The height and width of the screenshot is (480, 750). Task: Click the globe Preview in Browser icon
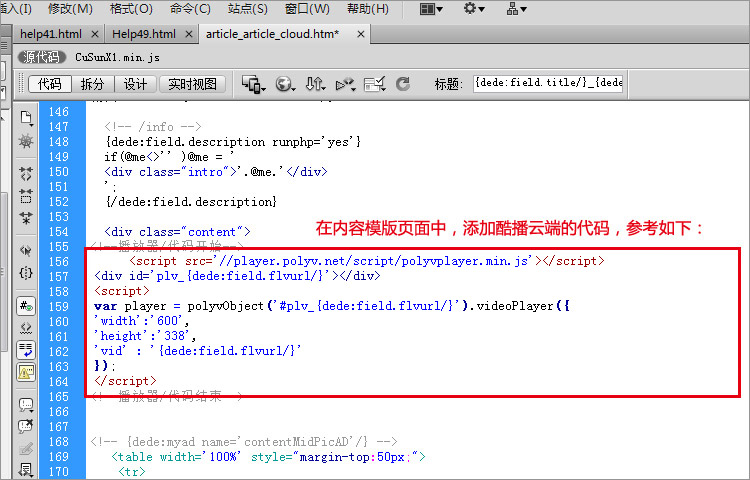285,84
